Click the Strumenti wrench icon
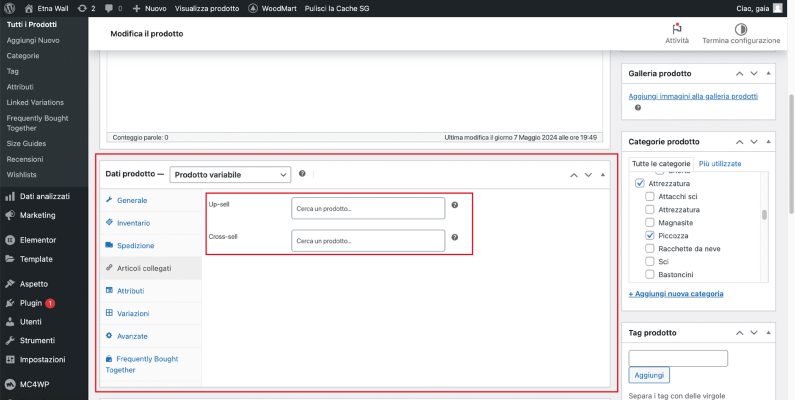 point(10,340)
